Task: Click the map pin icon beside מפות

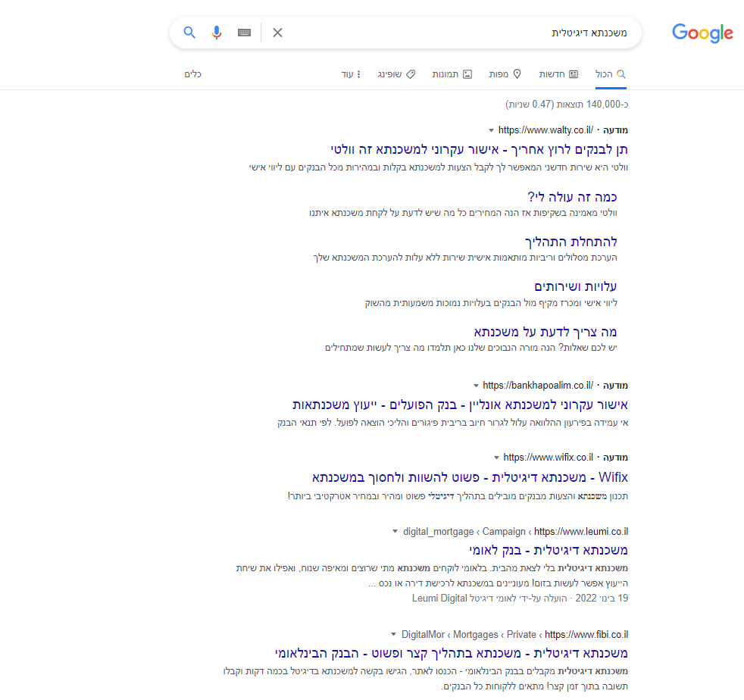Action: [517, 74]
